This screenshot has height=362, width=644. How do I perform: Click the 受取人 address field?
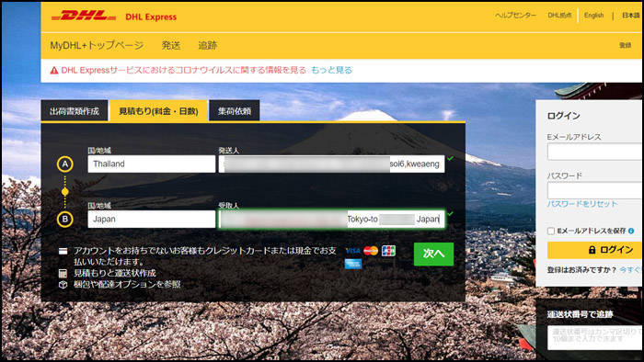click(331, 219)
